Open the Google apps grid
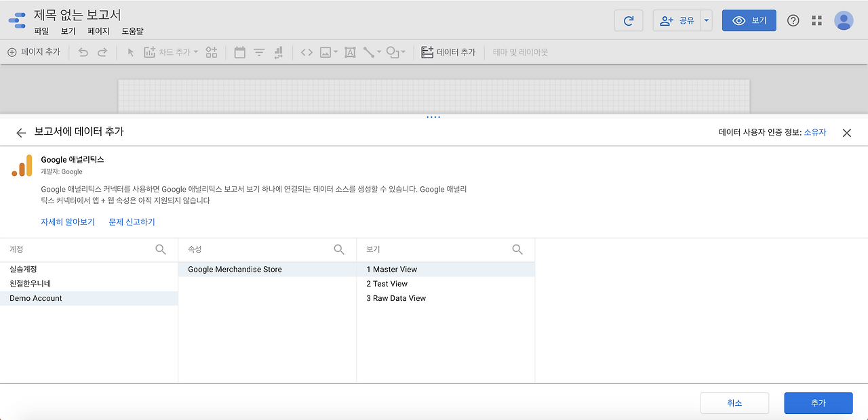Screen dimensions: 868x420 click(816, 20)
